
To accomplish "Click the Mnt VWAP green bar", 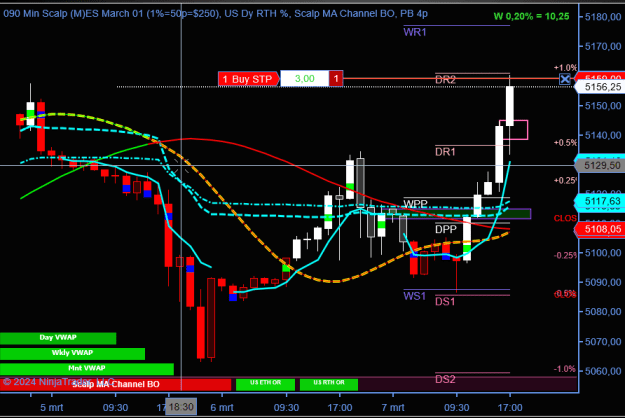I will pos(86,369).
